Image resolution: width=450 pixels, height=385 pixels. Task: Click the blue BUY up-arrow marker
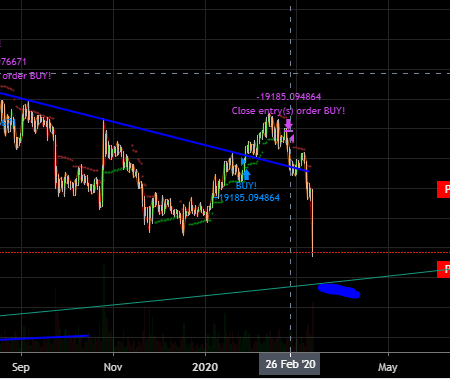tap(247, 175)
